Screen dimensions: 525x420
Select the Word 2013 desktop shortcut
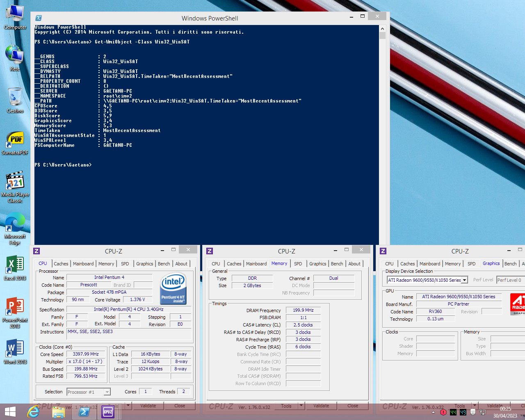pos(15,351)
